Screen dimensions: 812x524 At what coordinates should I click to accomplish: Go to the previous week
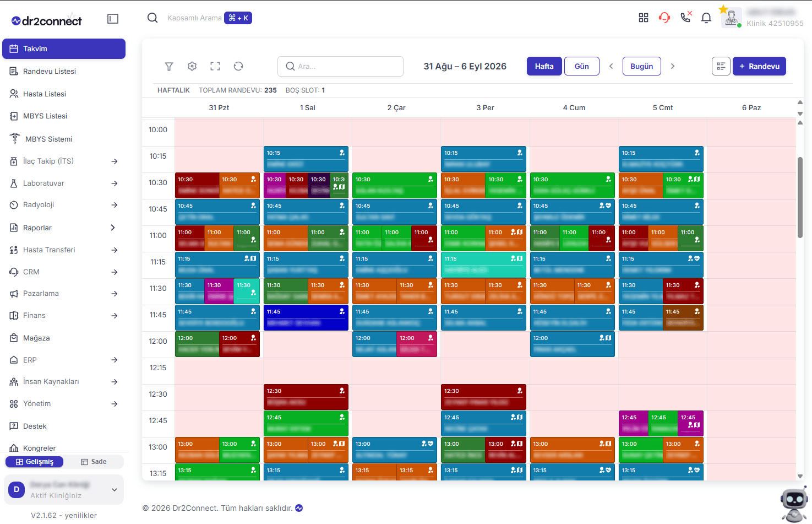point(611,66)
